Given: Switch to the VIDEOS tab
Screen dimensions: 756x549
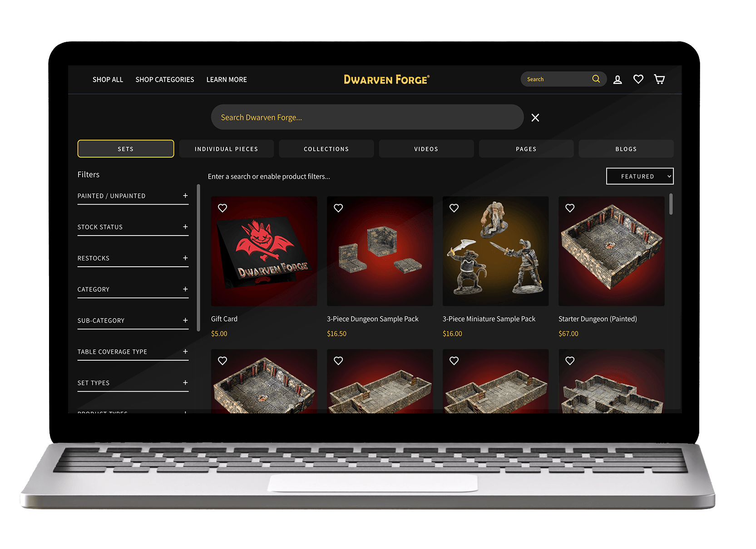Looking at the screenshot, I should click(426, 148).
